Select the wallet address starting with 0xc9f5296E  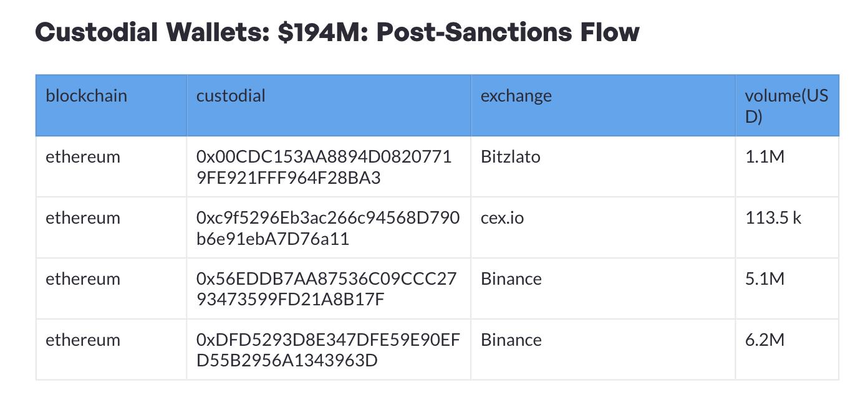coord(327,228)
